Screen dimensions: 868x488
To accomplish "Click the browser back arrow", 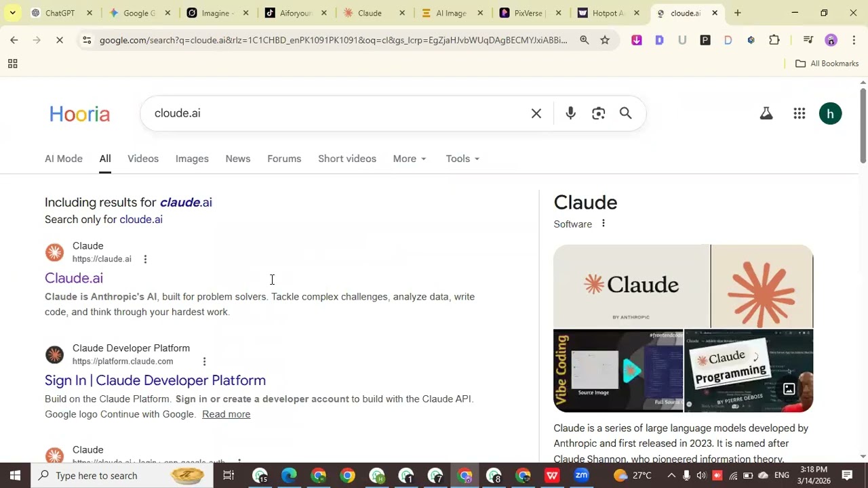I will pos(14,40).
